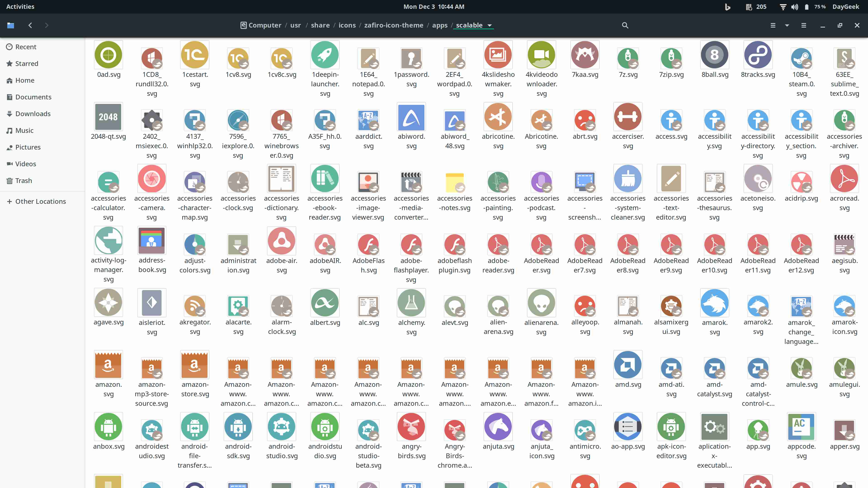
Task: Go to Home in sidebar
Action: point(42,80)
